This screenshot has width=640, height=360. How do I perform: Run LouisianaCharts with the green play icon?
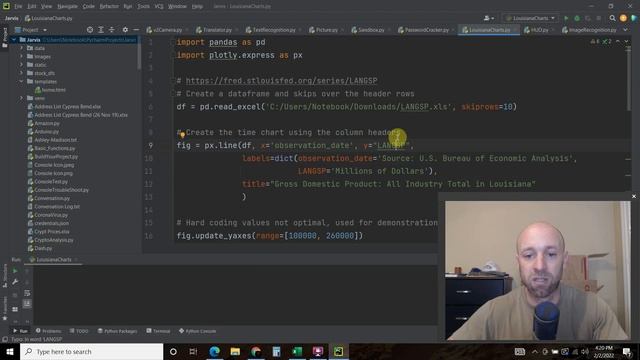click(x=566, y=18)
